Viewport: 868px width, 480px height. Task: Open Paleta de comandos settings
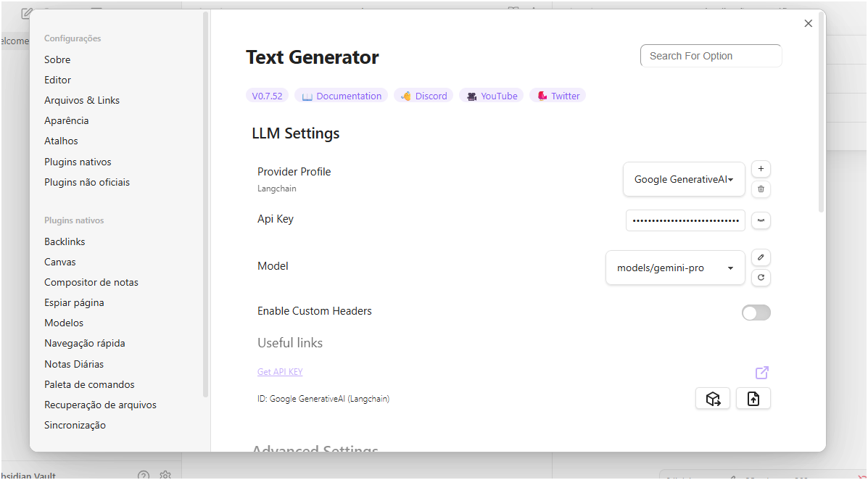(89, 384)
